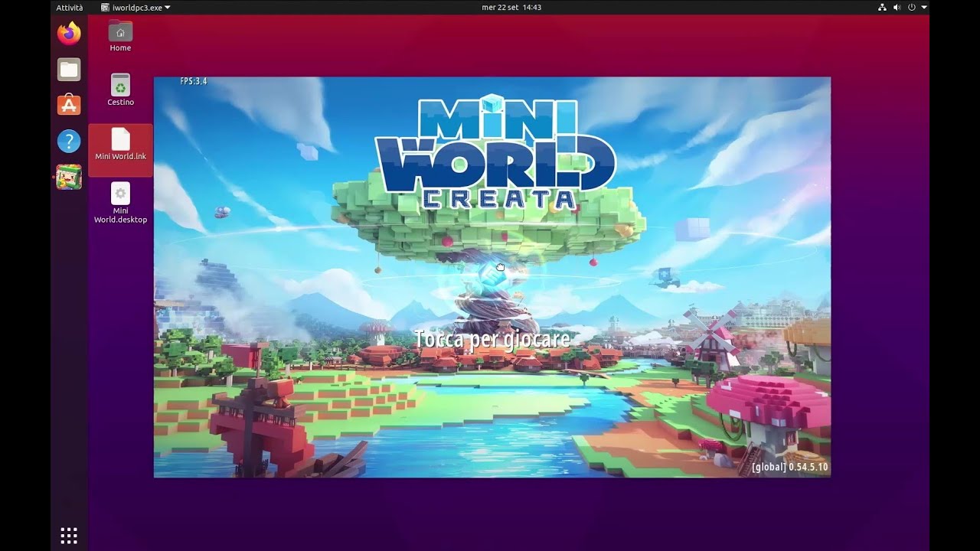Click the [global] 0.54.5.10 version text
Viewport: 980px width, 551px height.
789,467
